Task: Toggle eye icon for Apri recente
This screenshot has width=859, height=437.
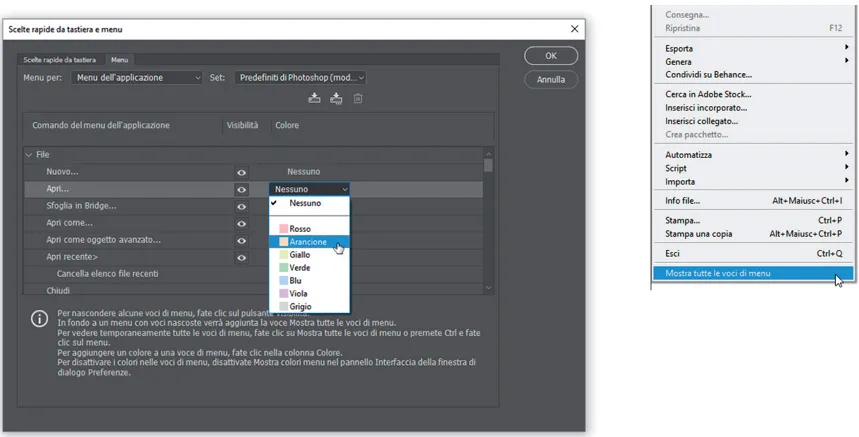Action: 241,257
